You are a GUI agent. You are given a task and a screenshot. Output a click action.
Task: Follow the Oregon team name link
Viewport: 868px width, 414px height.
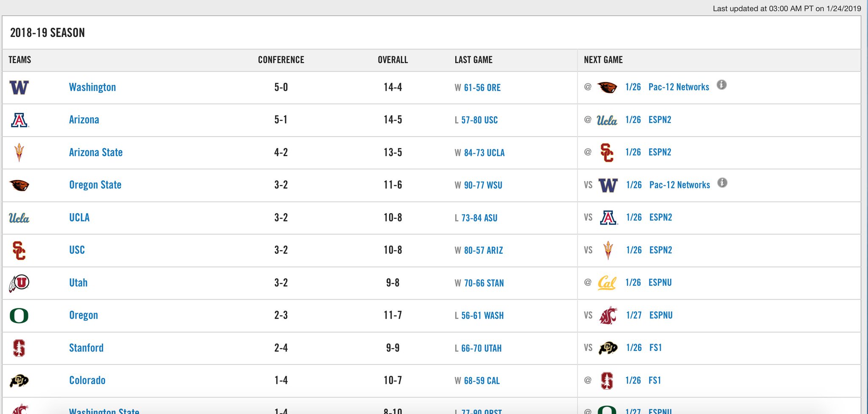83,315
